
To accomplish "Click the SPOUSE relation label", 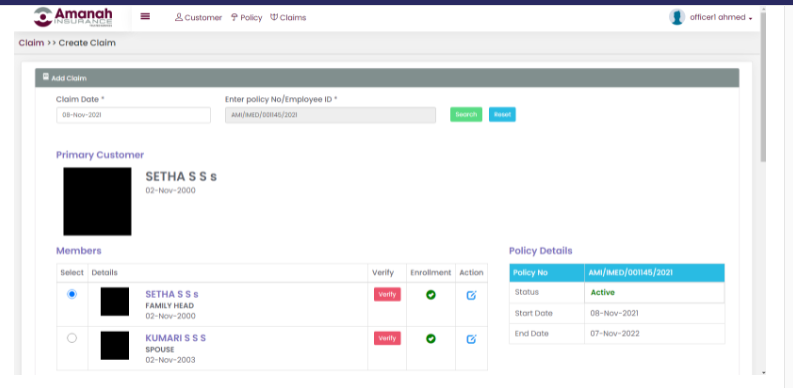I will 160,350.
